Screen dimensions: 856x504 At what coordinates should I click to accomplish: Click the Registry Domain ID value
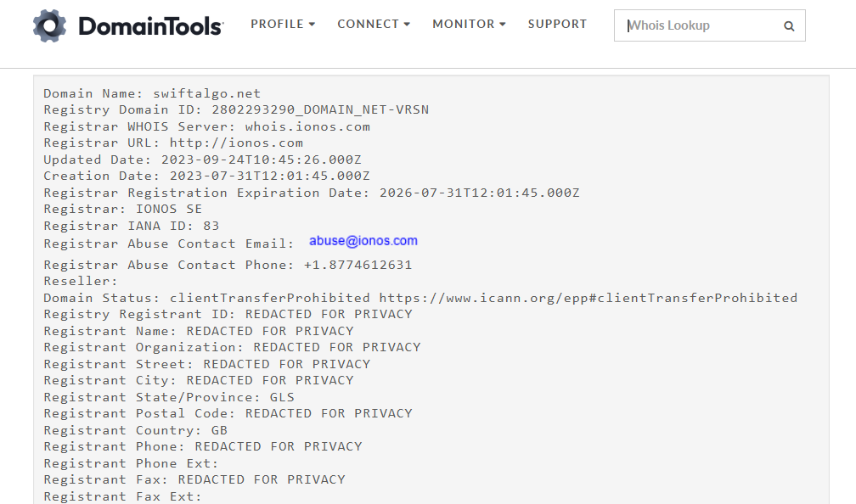pyautogui.click(x=320, y=109)
